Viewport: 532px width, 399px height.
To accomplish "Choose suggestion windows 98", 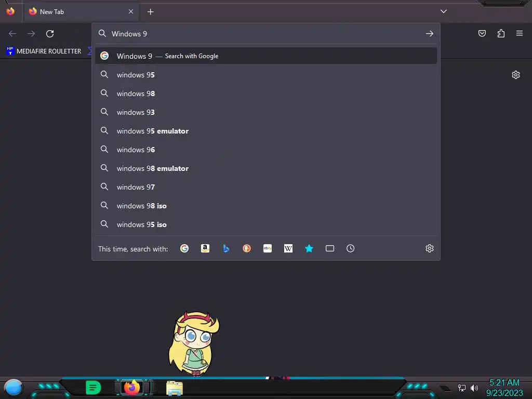I will (x=266, y=94).
